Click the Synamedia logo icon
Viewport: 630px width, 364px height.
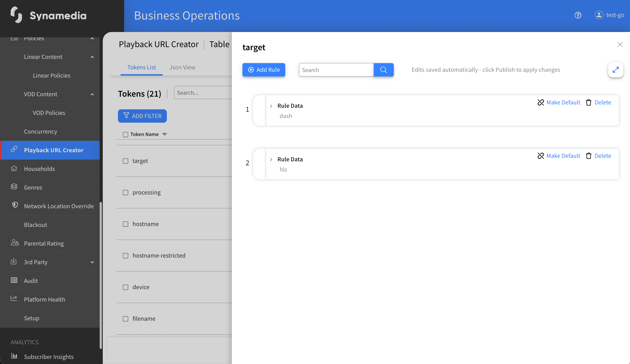(16, 15)
